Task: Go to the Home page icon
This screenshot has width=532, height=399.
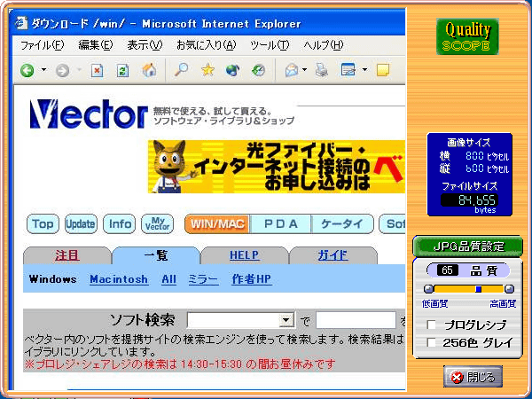Action: [149, 70]
